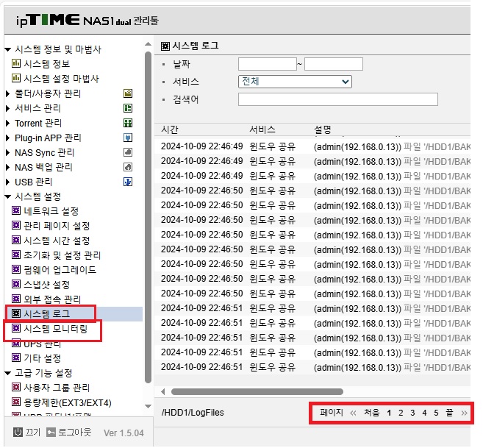The width and height of the screenshot is (483, 448).
Task: Expand the USB 관리 section
Action: [x=8, y=182]
